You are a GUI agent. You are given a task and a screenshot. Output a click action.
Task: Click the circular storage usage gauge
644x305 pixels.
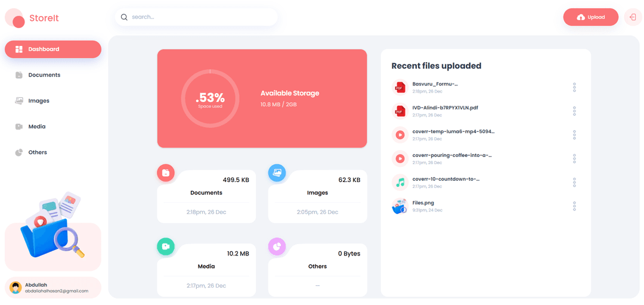(210, 98)
